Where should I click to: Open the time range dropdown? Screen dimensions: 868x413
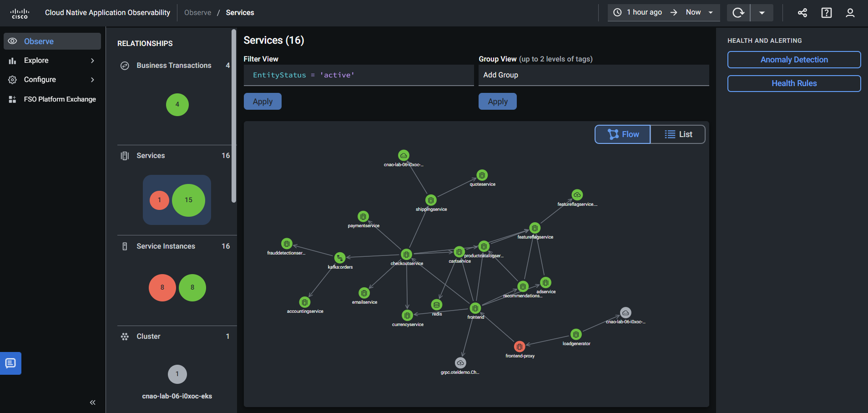pos(664,13)
